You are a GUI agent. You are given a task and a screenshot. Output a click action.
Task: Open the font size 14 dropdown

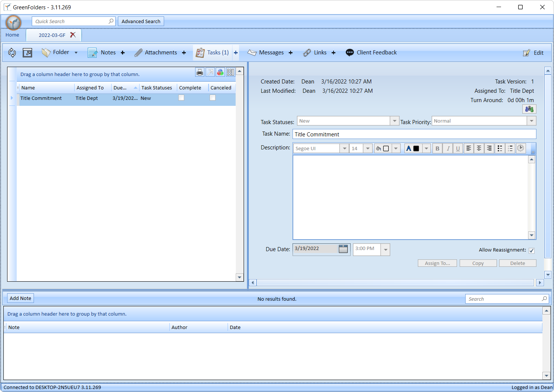[368, 148]
